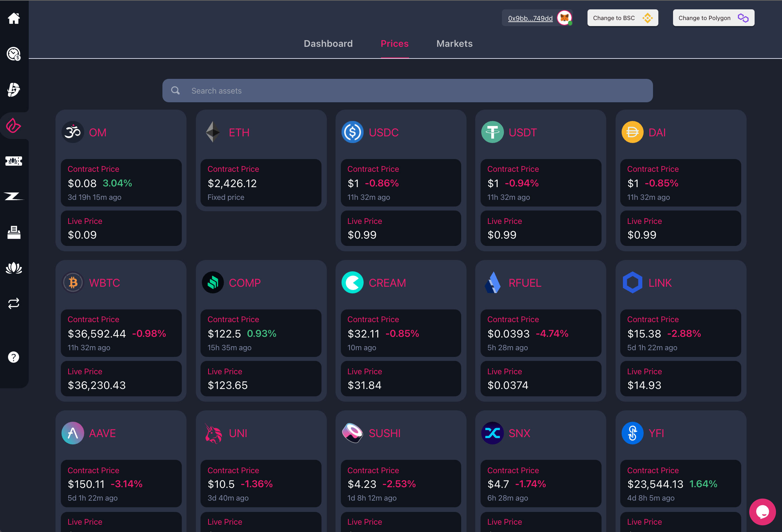
Task: Open the hand-with-lightning sidebar icon
Action: coord(14,90)
